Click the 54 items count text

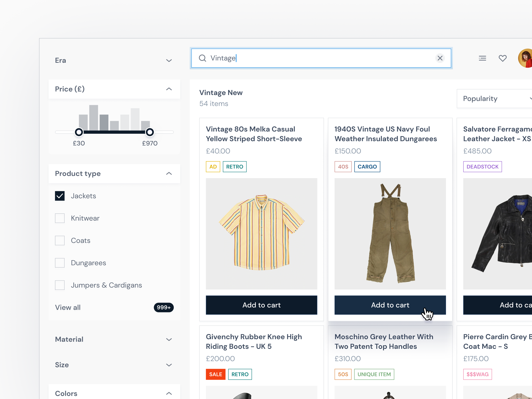[x=214, y=104]
